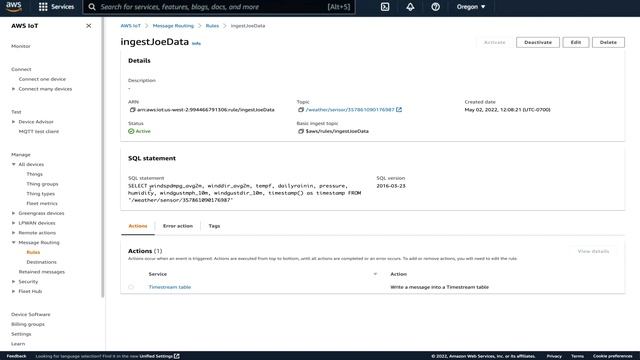Expand Device Advisor
640x360 pixels.
13,122
